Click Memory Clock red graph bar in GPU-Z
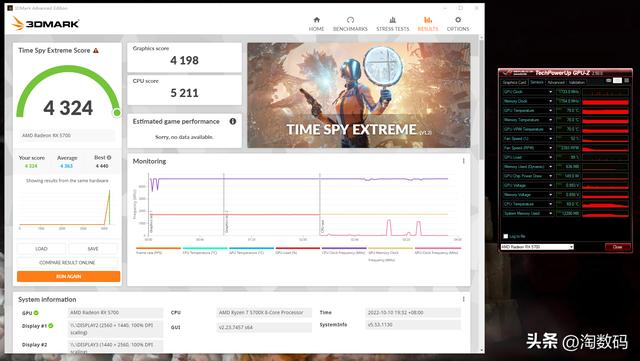The width and height of the screenshot is (640, 361). click(x=605, y=102)
